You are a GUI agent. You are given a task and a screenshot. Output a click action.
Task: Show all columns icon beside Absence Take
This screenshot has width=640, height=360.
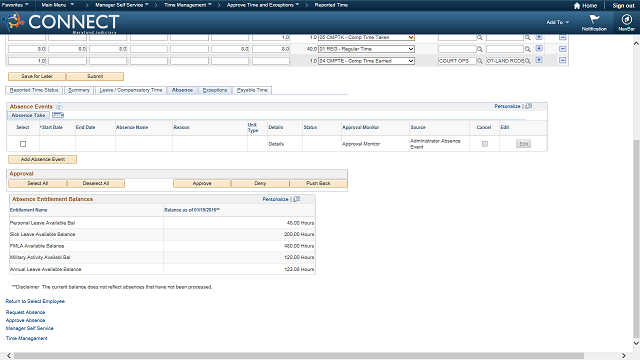coord(58,115)
